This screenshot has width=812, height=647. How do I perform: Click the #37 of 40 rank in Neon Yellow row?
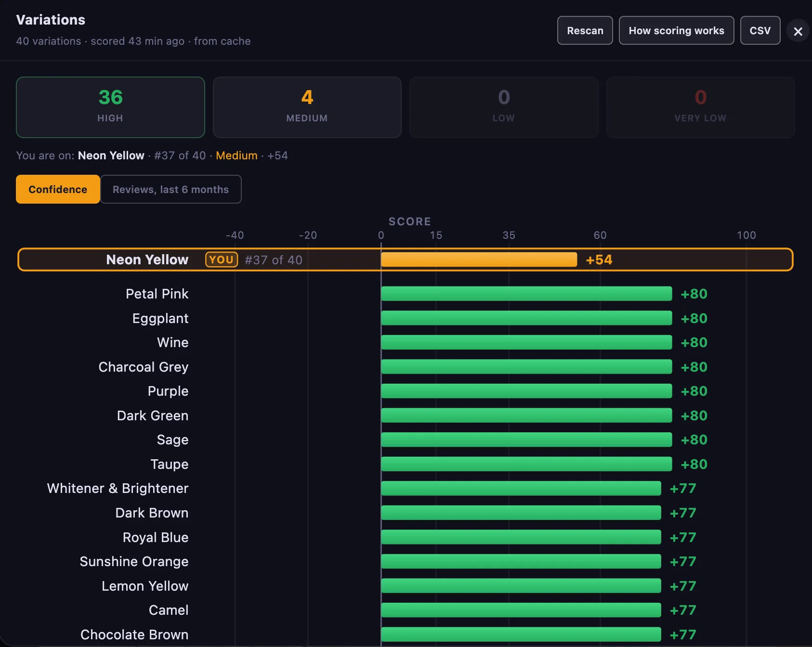[x=274, y=260]
